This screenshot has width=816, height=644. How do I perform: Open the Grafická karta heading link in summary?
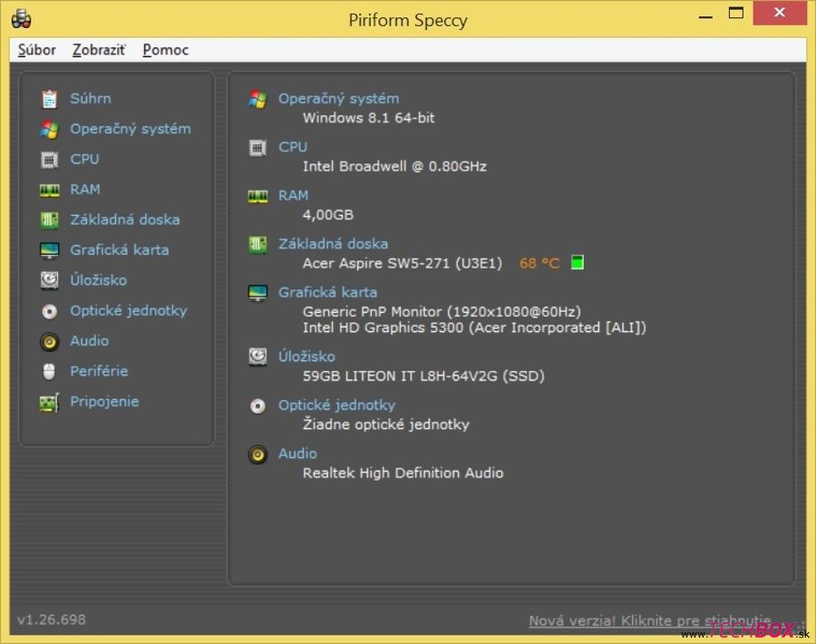point(327,292)
